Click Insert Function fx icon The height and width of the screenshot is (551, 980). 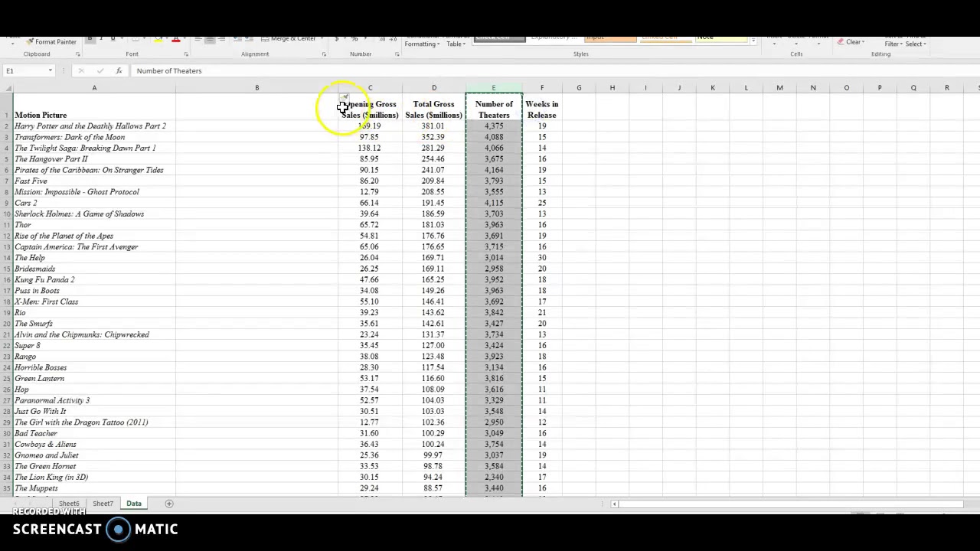(x=119, y=70)
